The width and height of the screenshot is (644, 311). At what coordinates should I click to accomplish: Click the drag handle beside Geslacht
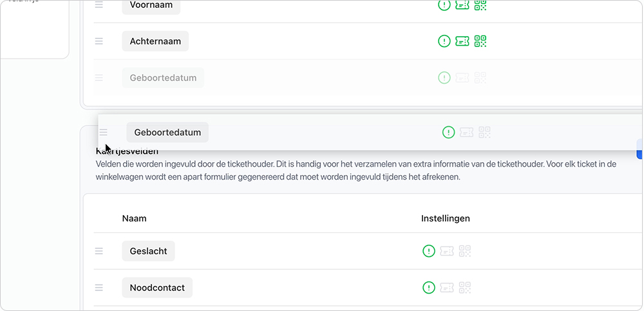[99, 251]
